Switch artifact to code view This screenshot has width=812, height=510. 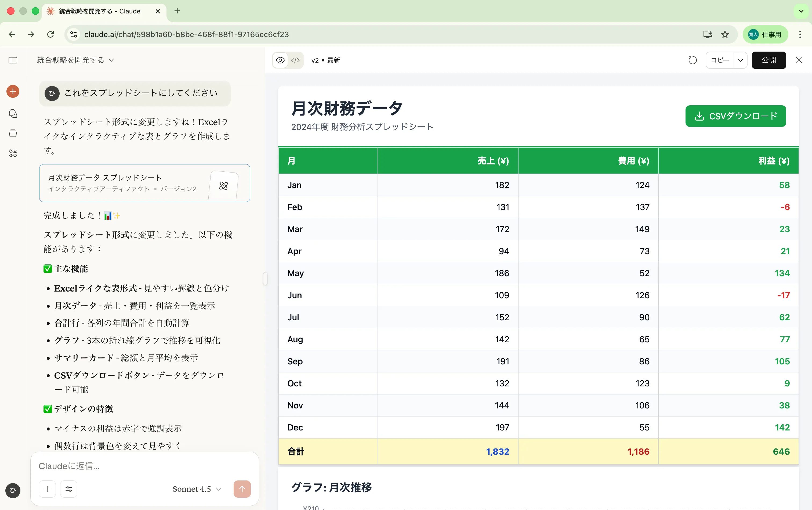tap(295, 60)
